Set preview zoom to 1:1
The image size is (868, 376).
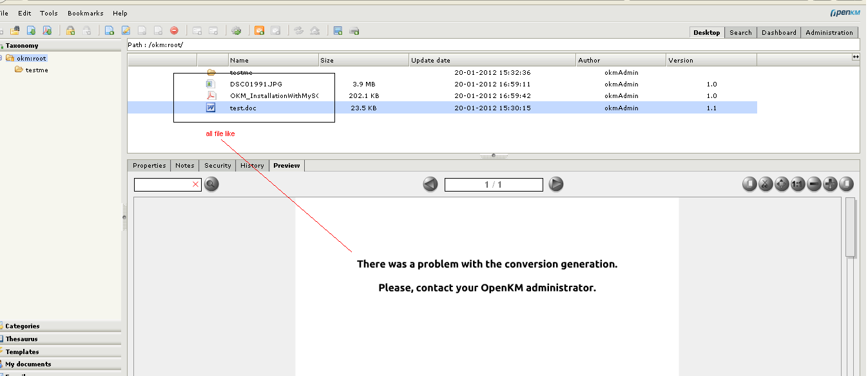(798, 184)
